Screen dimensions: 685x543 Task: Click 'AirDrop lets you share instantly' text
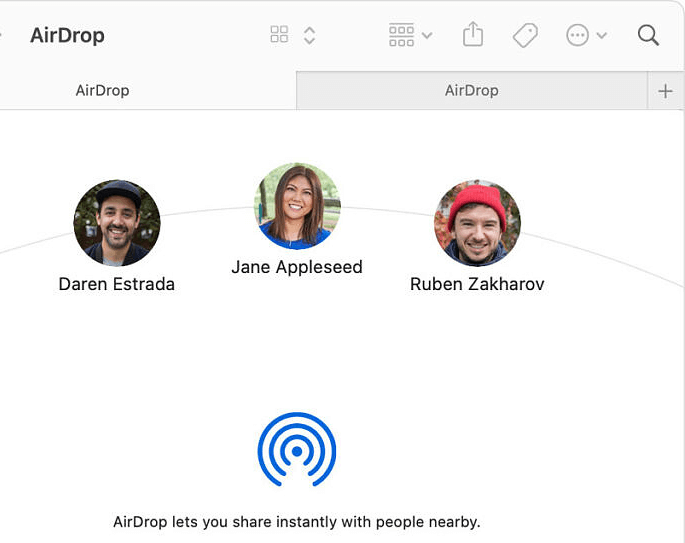pyautogui.click(x=297, y=522)
